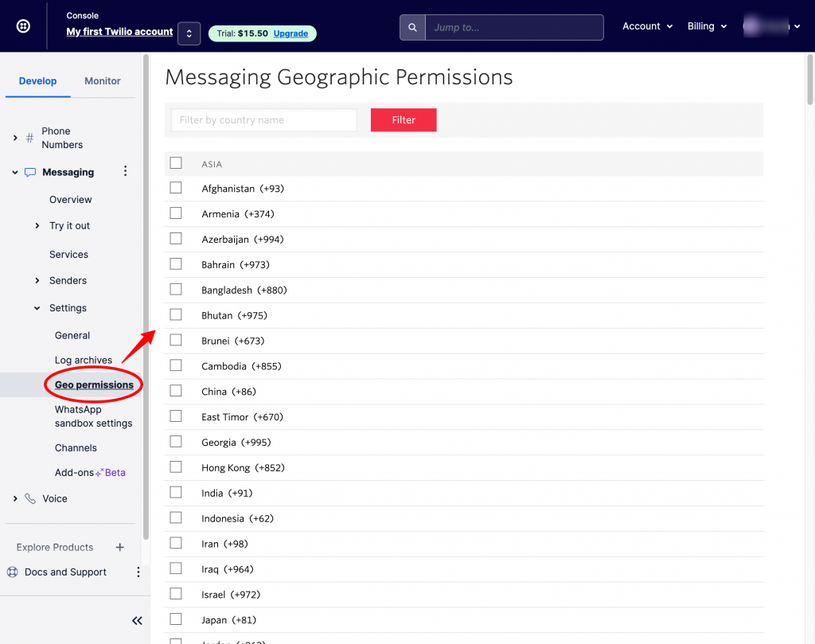
Task: Collapse the Messaging section chevron
Action: (x=15, y=172)
